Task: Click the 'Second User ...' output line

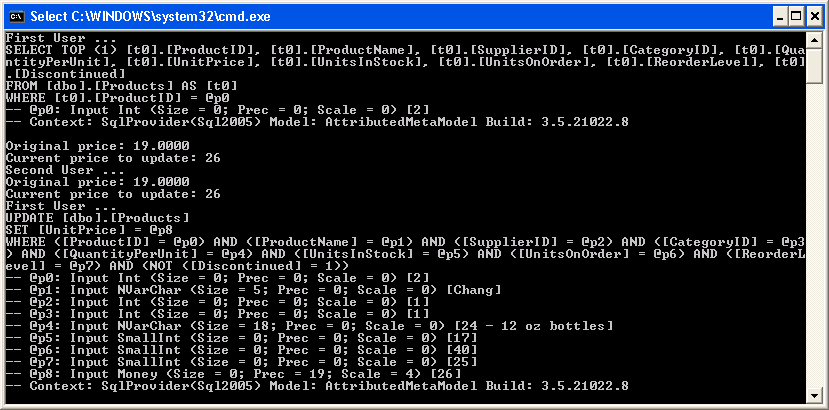Action: tap(65, 170)
